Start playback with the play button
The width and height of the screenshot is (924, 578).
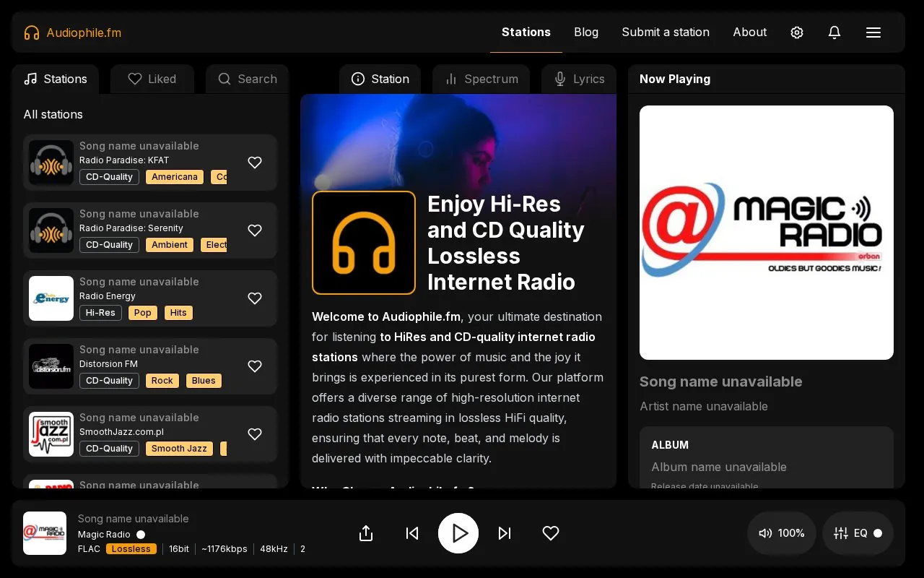458,533
